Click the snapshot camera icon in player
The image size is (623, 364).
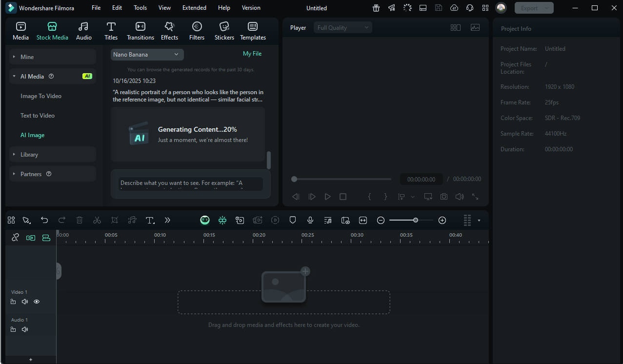point(444,197)
